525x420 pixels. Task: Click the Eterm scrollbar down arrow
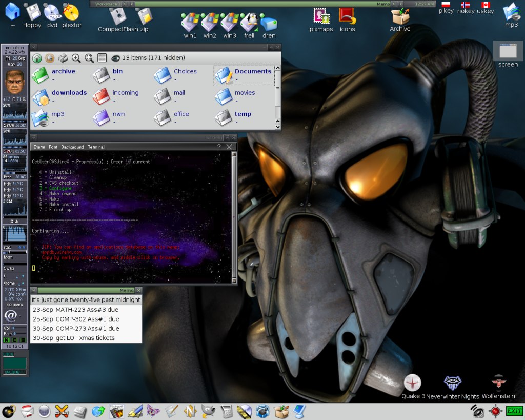(x=234, y=281)
